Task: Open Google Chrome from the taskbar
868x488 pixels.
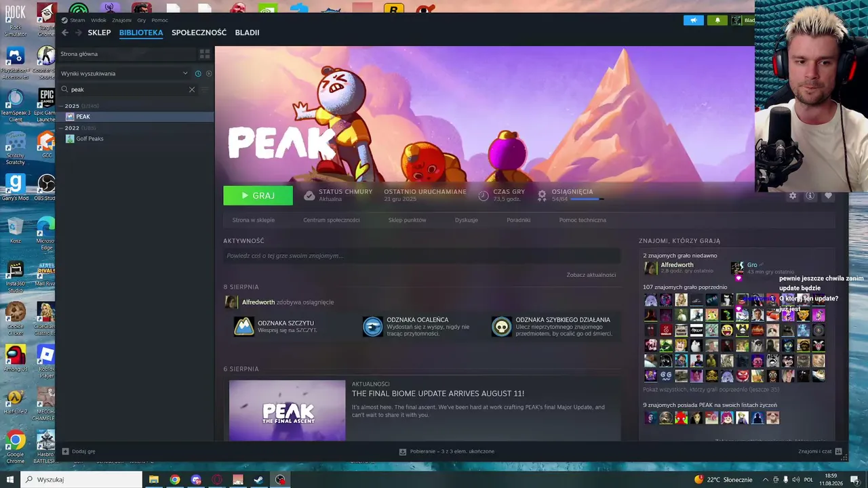Action: tap(175, 479)
